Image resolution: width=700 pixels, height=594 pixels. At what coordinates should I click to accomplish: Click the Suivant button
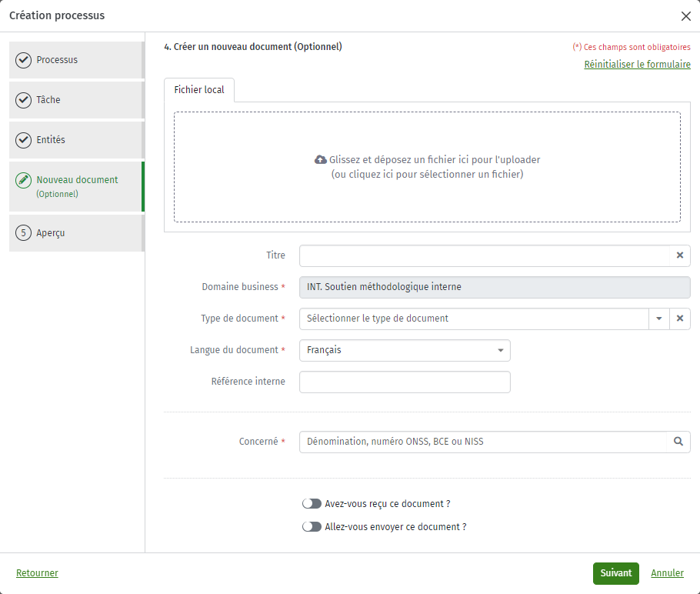[x=615, y=573]
